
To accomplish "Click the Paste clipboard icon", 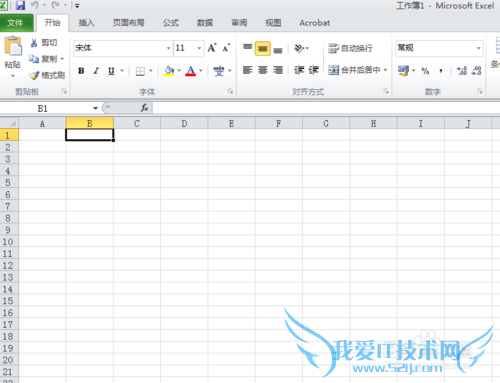I will (13, 46).
